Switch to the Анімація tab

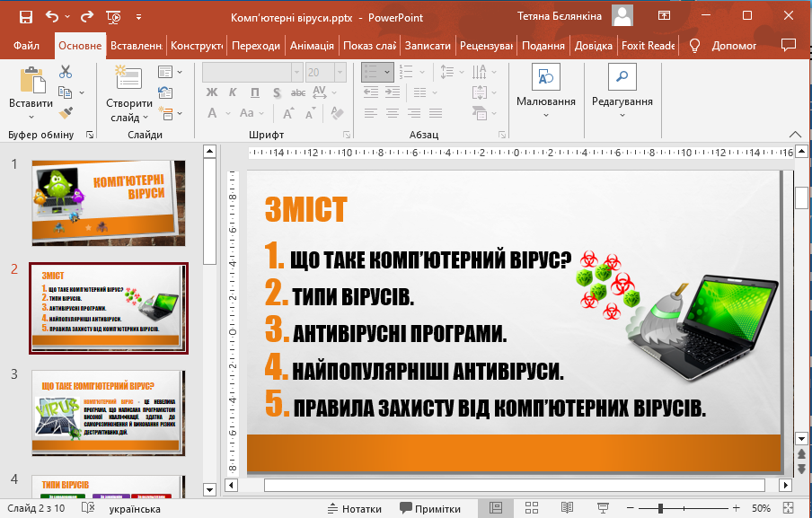pos(312,46)
